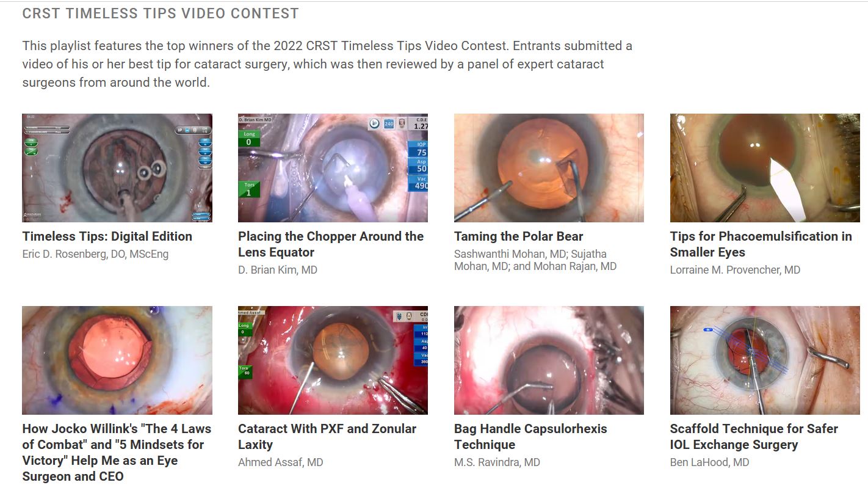The width and height of the screenshot is (868, 485).
Task: Open the Jocko Willink video thumbnail
Action: [117, 360]
